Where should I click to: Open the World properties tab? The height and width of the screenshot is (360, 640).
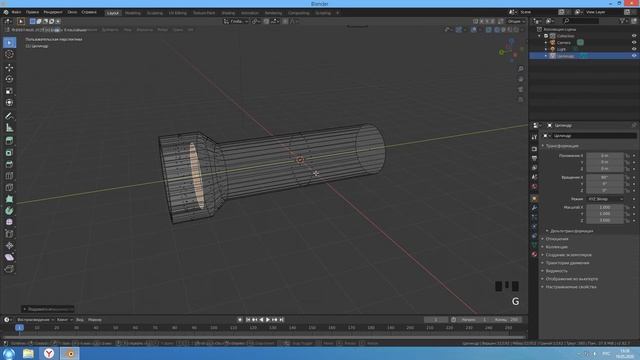[x=534, y=187]
